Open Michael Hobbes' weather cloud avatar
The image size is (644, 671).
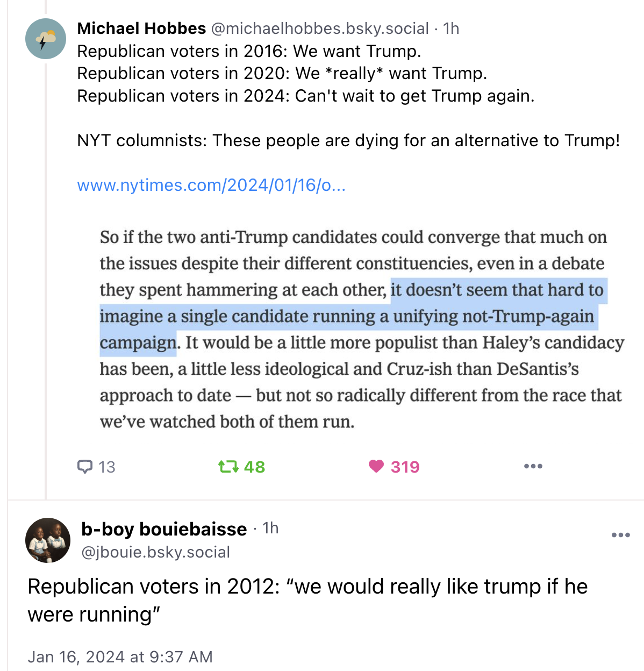click(x=46, y=39)
